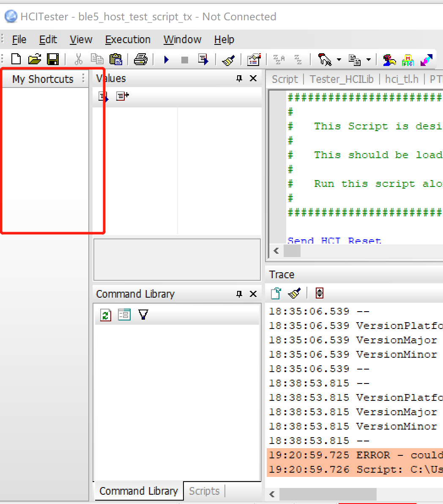Select the My Shortcuts panel header
The image size is (443, 504).
coord(43,79)
